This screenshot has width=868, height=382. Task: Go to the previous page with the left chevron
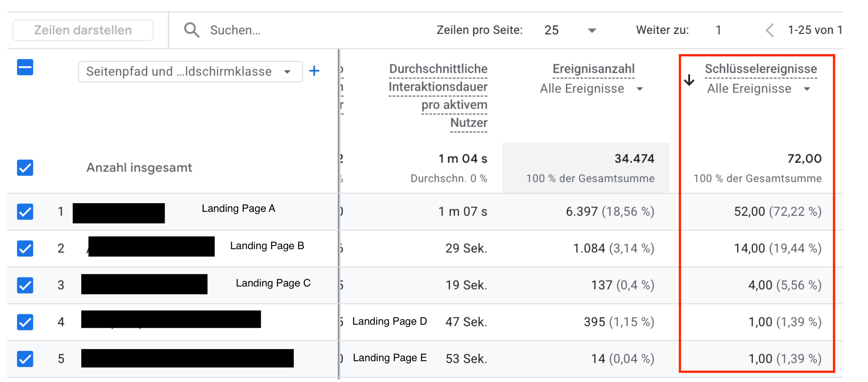(x=769, y=30)
